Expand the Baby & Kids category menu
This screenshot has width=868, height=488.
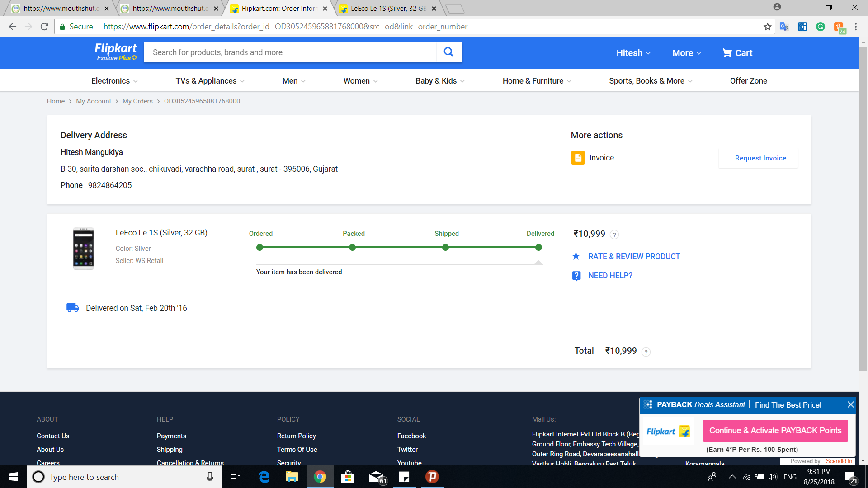click(x=440, y=81)
